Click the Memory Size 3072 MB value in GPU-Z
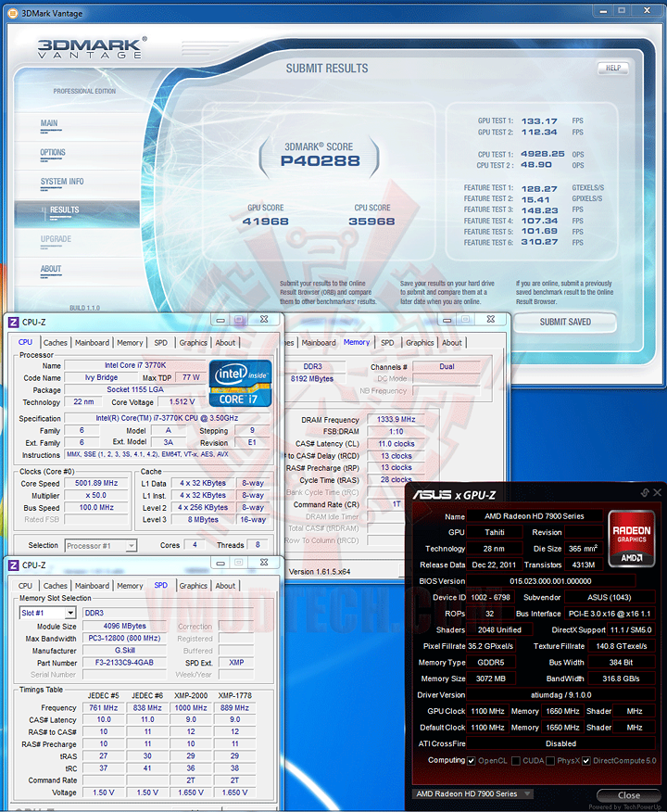667x812 pixels. pyautogui.click(x=491, y=679)
